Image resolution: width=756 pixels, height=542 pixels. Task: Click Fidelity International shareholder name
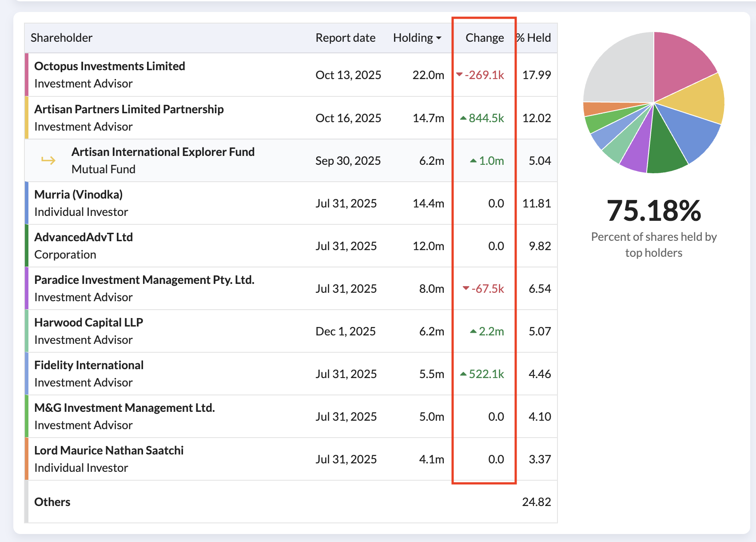click(89, 365)
